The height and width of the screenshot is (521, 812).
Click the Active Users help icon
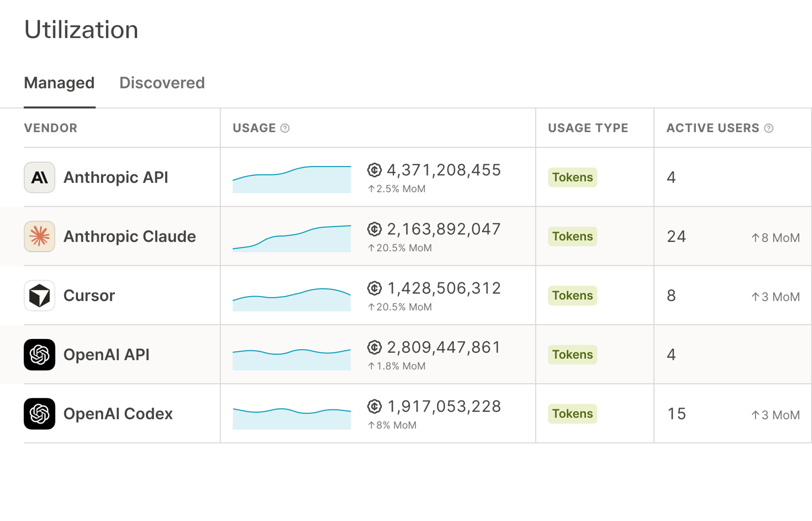pos(769,128)
